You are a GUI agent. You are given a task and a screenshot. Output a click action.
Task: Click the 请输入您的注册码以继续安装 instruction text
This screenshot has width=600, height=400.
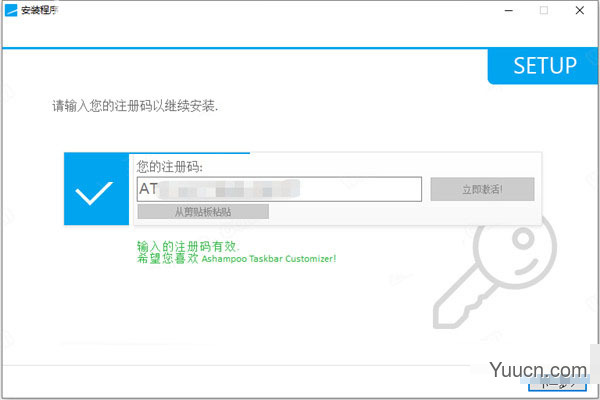pos(135,106)
